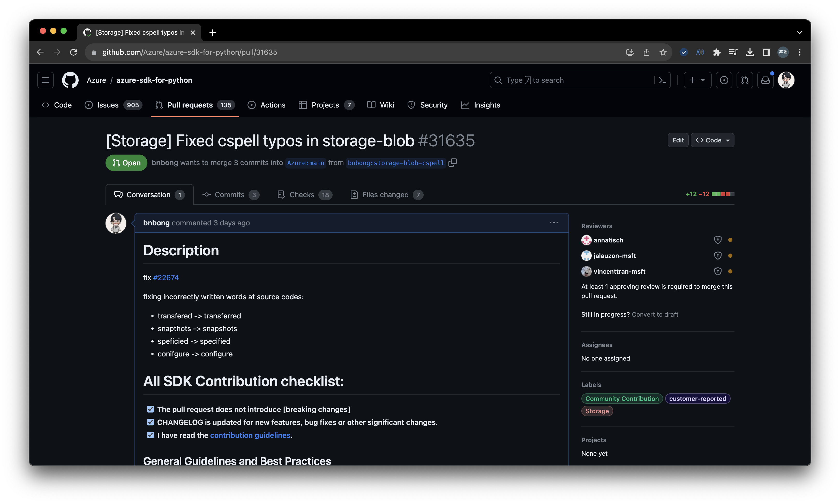
Task: Open the comment options ellipsis menu
Action: tap(553, 223)
